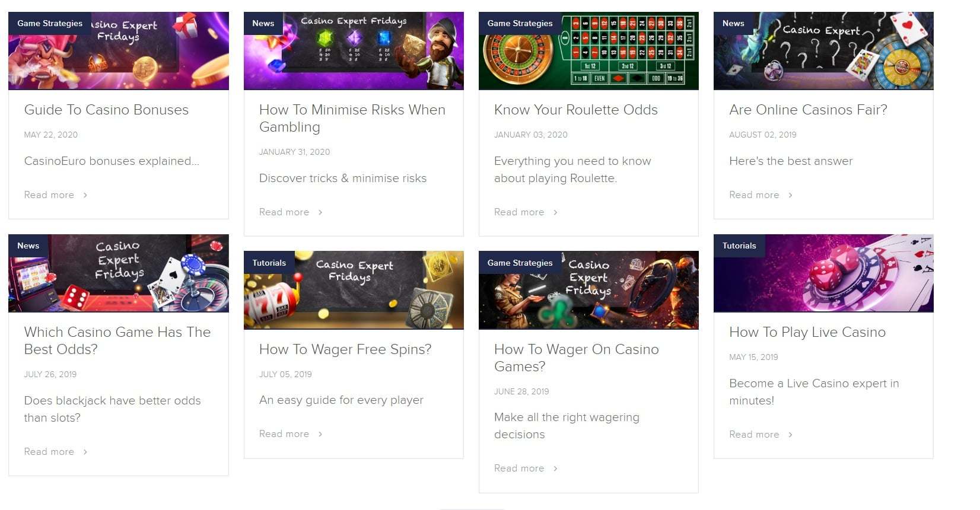Click the chevron under How To Minimise Risks article
This screenshot has width=980, height=510.
click(x=320, y=212)
